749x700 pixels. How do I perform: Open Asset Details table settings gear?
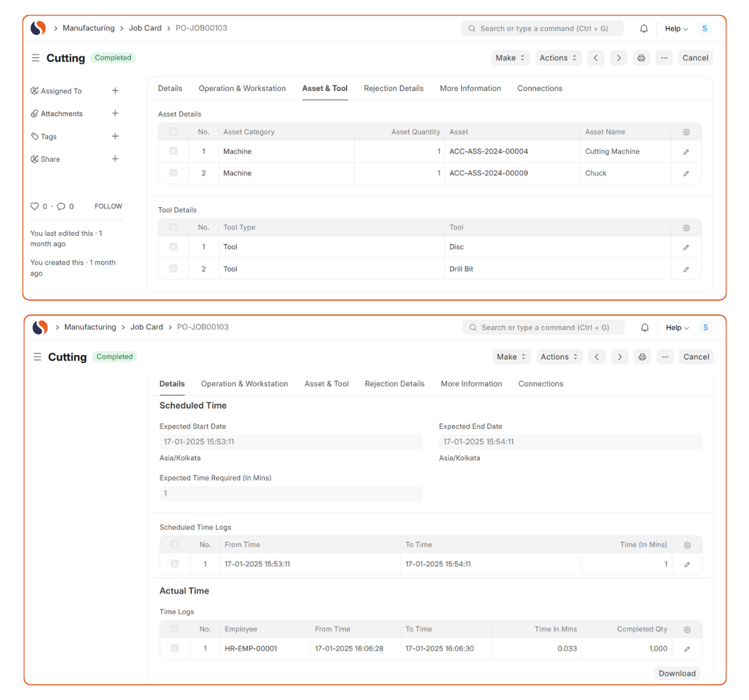pyautogui.click(x=686, y=132)
